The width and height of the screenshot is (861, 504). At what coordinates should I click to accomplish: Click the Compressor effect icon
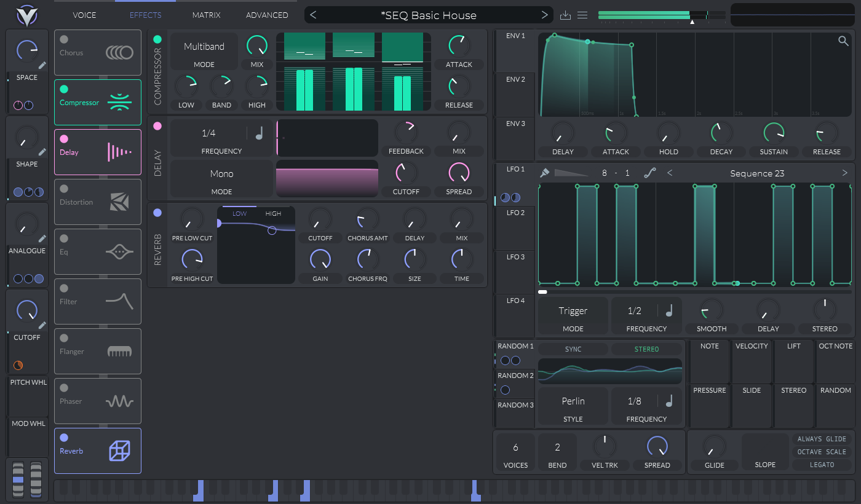click(x=119, y=103)
